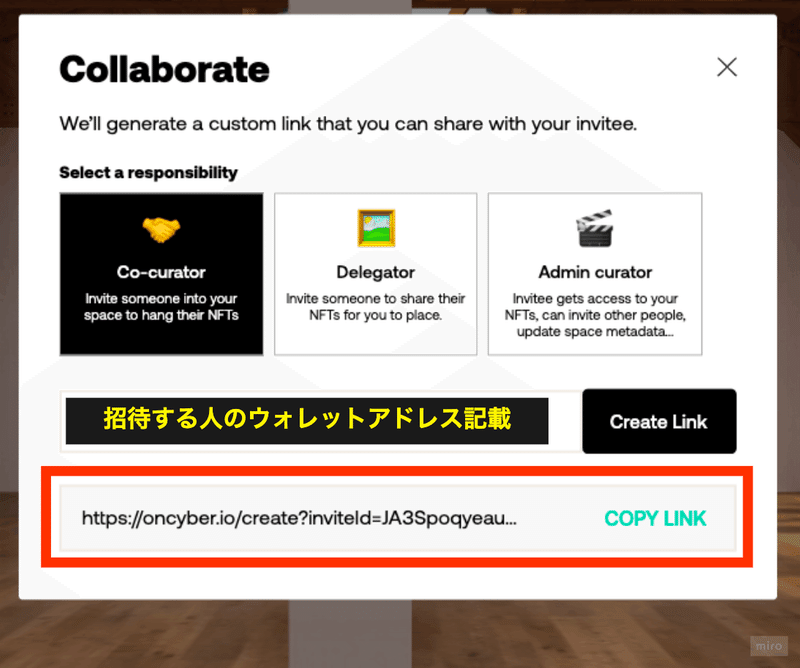800x668 pixels.
Task: Click the yellow Japanese wallet address label
Action: click(x=307, y=419)
